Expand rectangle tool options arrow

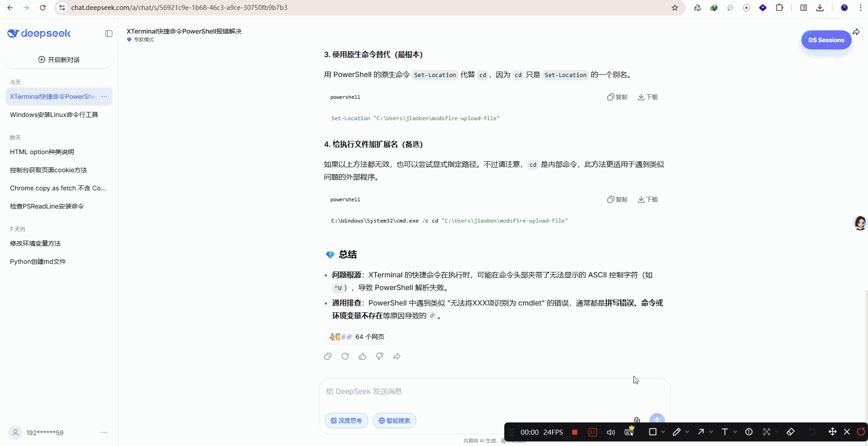pos(663,432)
